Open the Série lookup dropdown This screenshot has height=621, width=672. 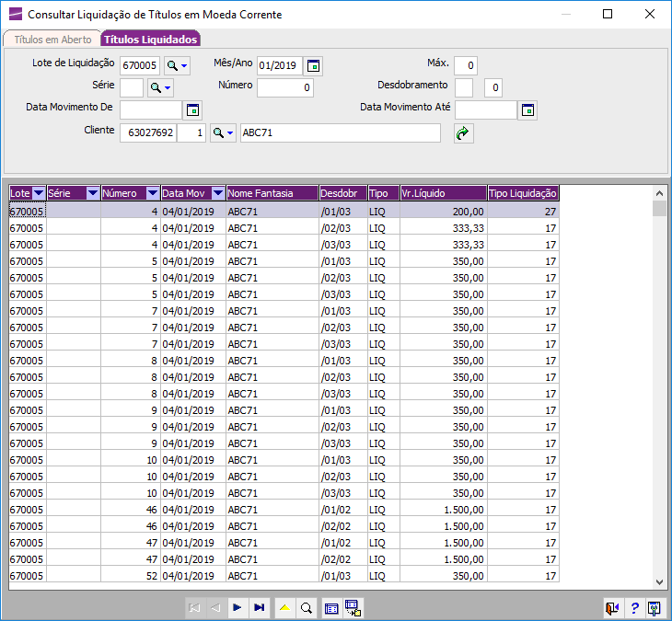160,88
